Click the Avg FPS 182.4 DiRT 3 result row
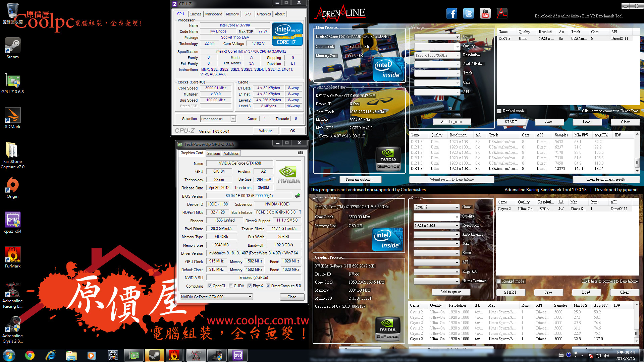Image resolution: width=644 pixels, height=362 pixels. pyautogui.click(x=522, y=169)
